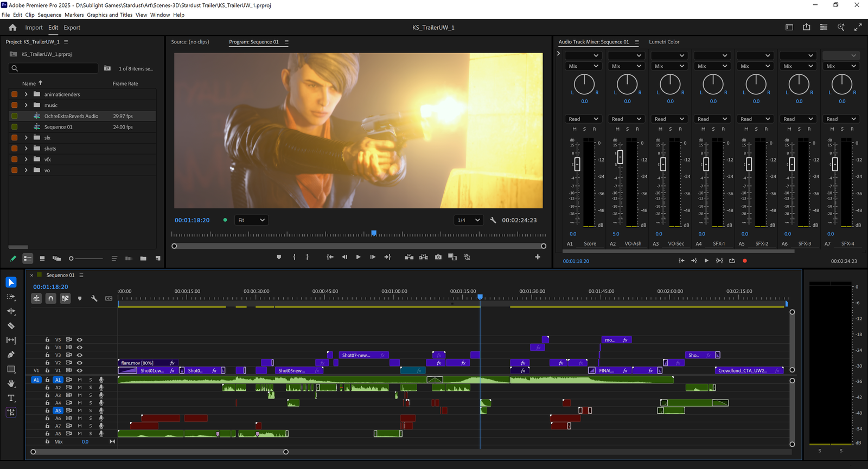Click the Export button
Image resolution: width=868 pixels, height=469 pixels.
72,28
